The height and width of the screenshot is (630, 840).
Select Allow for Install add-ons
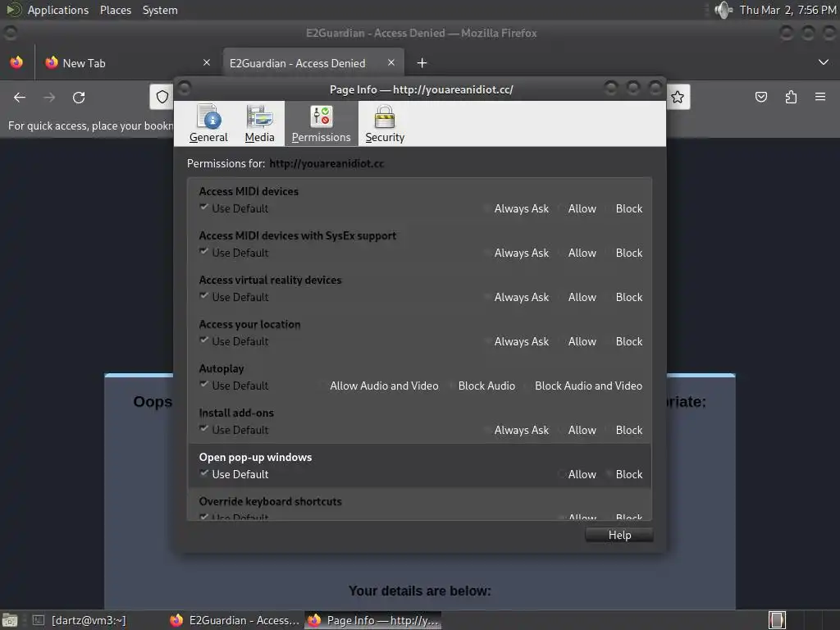(x=577, y=430)
